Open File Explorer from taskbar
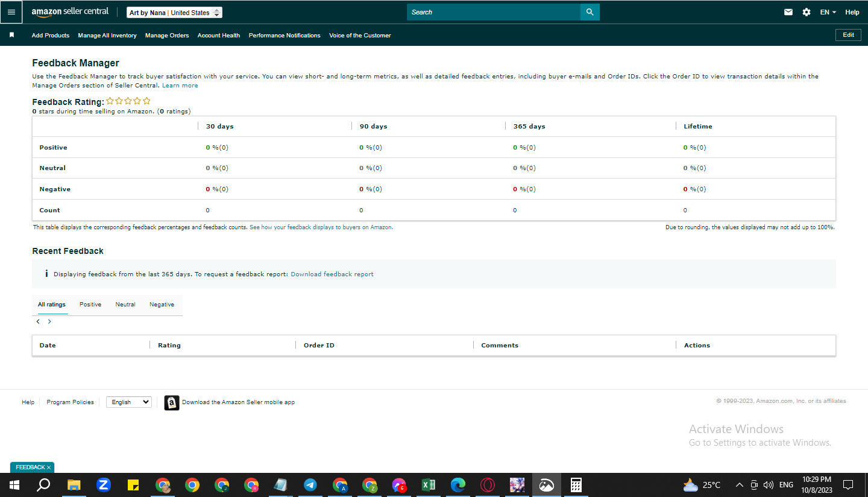The image size is (868, 497). pos(74,485)
